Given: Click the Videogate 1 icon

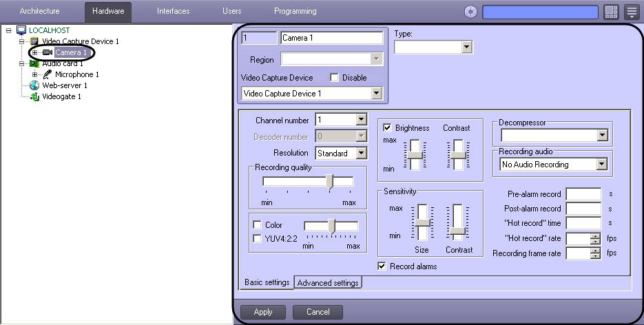Looking at the screenshot, I should 34,96.
